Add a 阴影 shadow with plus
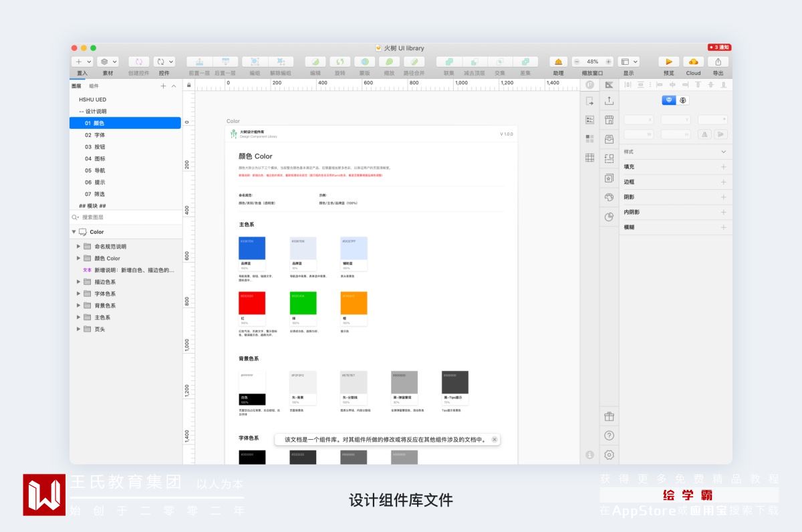802x532 pixels. (723, 197)
